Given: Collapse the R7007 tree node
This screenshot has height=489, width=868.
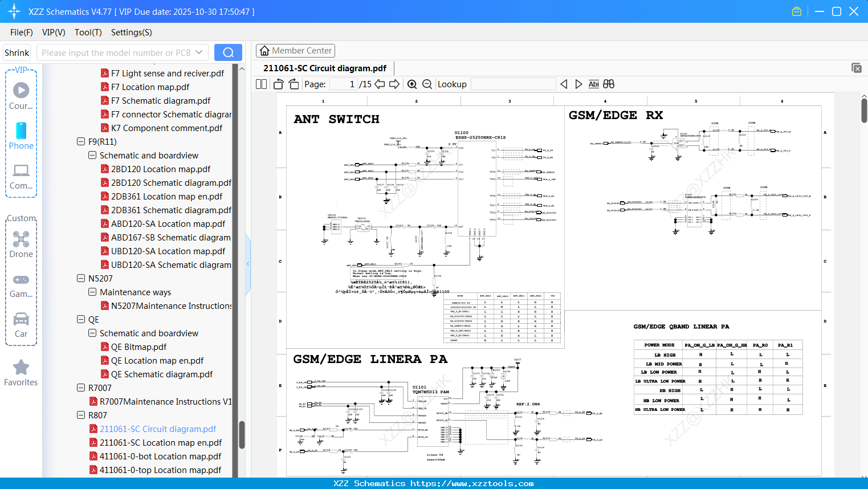Looking at the screenshot, I should (81, 388).
